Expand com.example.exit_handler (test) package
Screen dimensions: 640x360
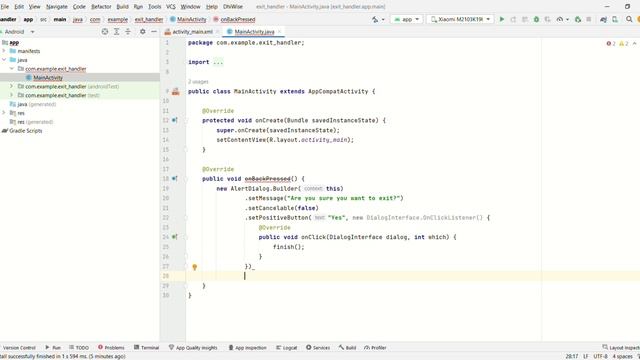pos(12,95)
